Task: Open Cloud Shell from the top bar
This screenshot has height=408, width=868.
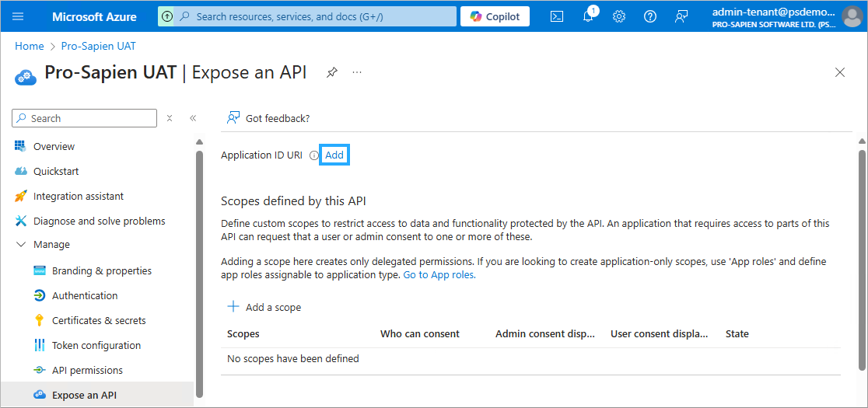Action: point(557,16)
